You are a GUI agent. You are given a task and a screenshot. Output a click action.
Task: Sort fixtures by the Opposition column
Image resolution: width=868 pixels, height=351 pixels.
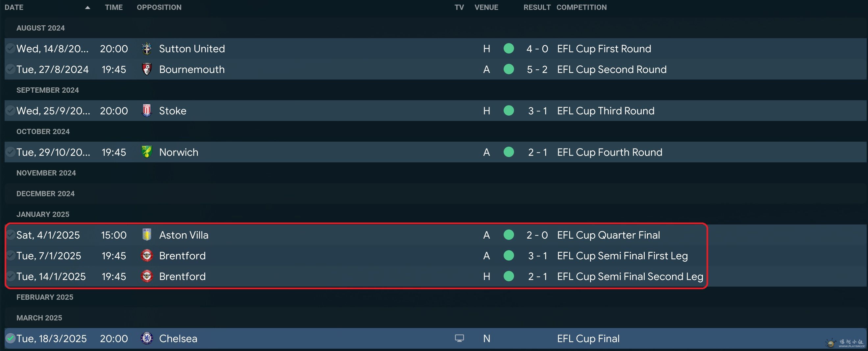[x=159, y=8]
